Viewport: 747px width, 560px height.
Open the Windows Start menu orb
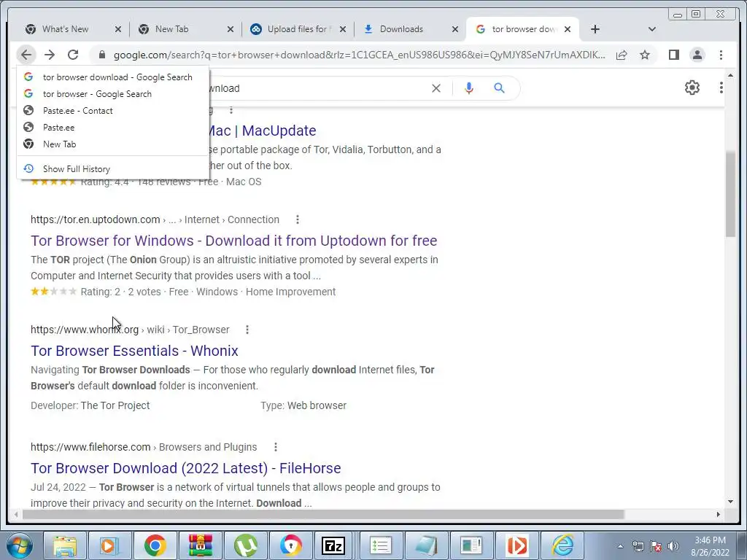(18, 545)
